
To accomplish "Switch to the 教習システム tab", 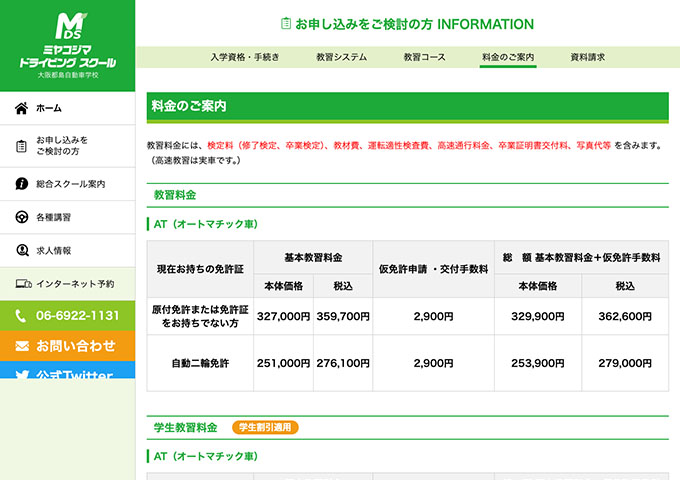I will coord(342,57).
